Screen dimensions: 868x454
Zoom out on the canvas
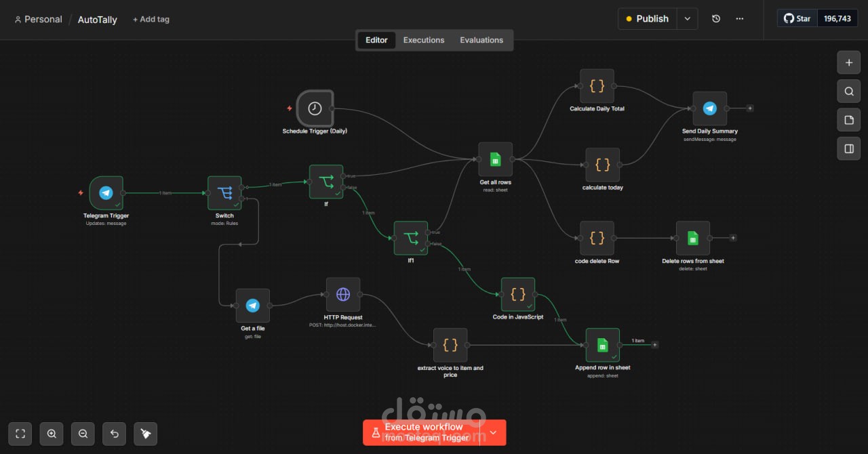click(83, 434)
